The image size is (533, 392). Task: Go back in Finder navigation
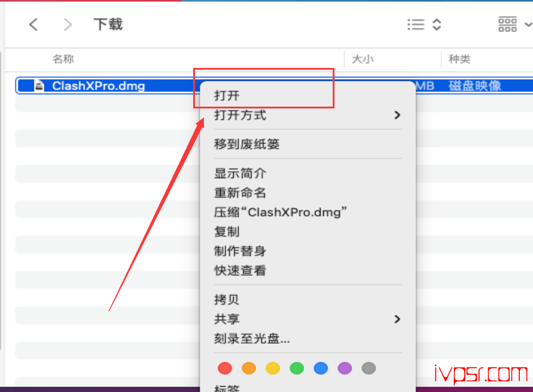point(33,24)
